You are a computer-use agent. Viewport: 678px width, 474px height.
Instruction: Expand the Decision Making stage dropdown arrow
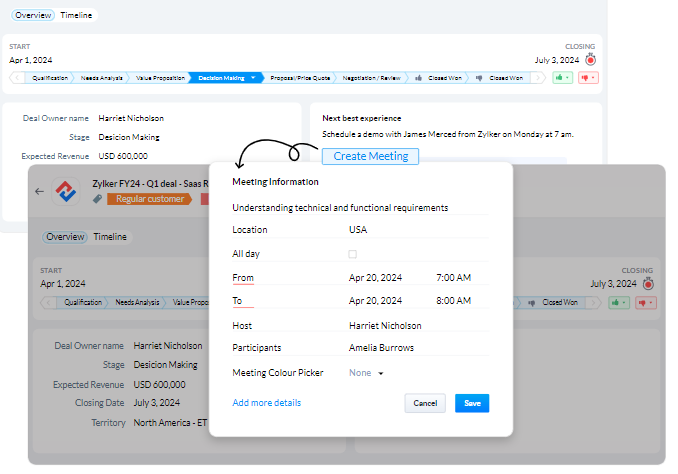point(254,77)
